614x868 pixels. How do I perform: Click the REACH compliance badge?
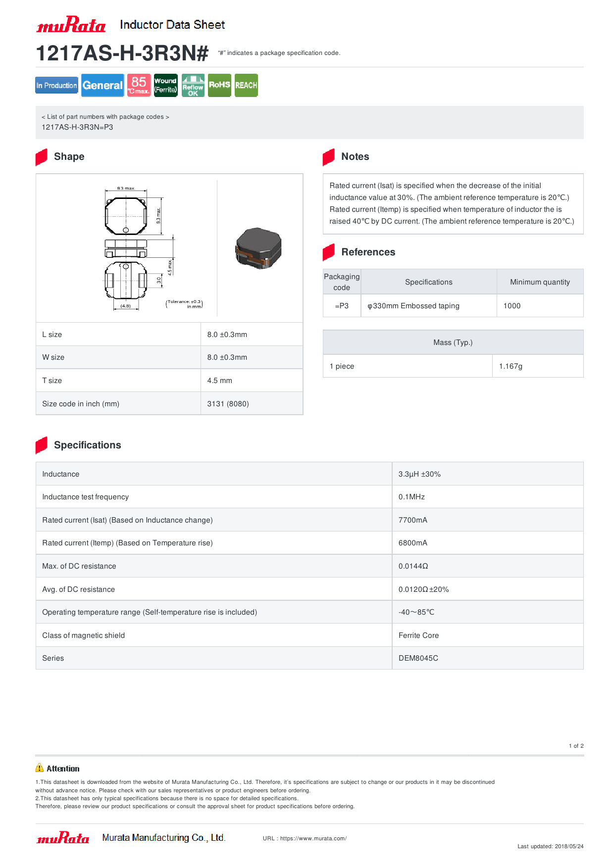246,86
